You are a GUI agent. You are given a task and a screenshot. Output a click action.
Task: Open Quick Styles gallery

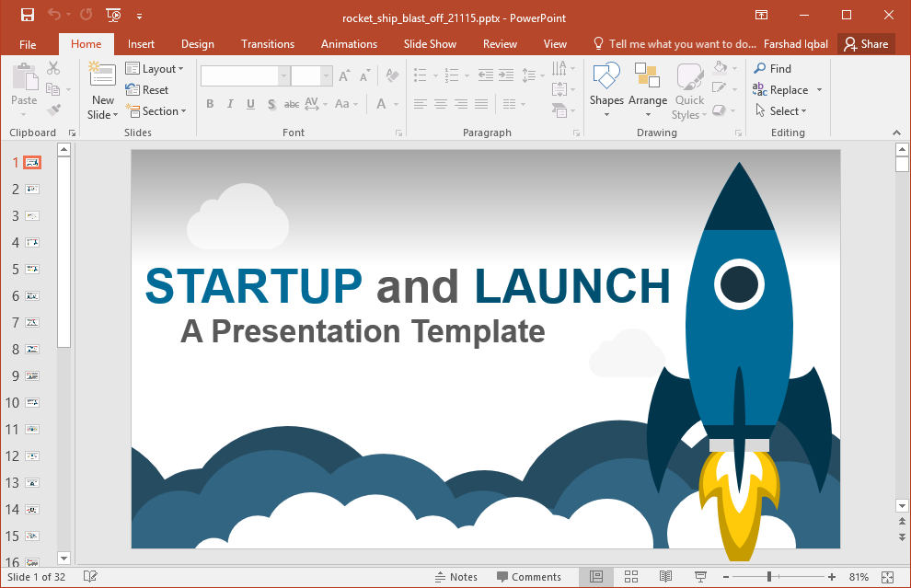tap(689, 92)
